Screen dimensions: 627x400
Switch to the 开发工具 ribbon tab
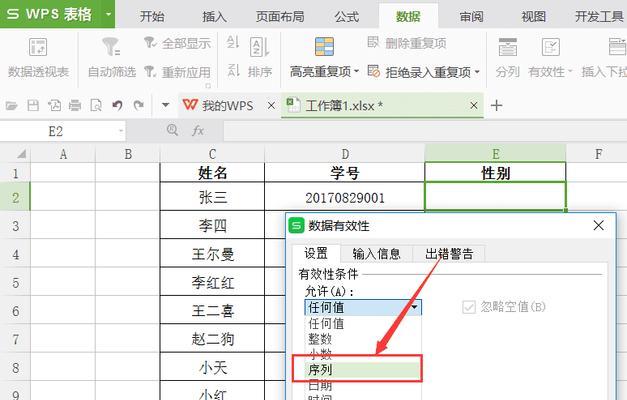click(599, 16)
